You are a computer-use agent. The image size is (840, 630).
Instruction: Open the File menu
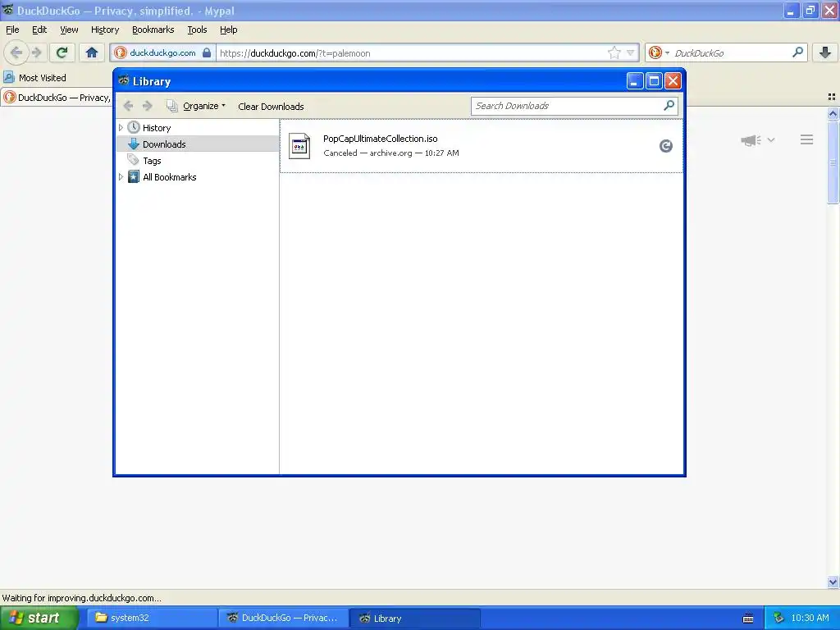point(12,30)
